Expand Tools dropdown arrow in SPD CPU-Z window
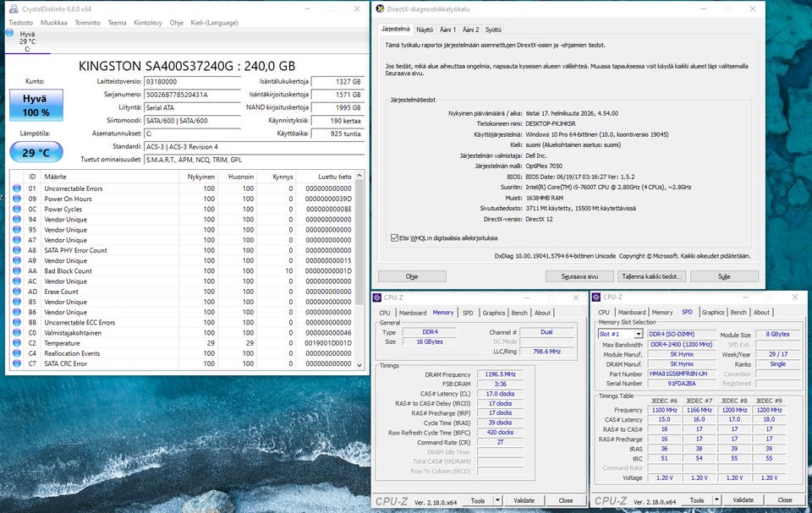Image resolution: width=812 pixels, height=513 pixels. (x=716, y=500)
